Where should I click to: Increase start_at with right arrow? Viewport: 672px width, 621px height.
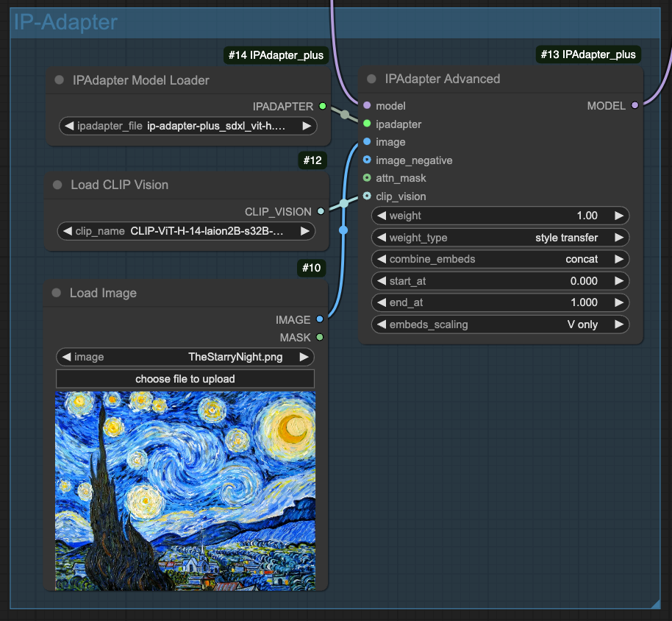click(x=619, y=281)
